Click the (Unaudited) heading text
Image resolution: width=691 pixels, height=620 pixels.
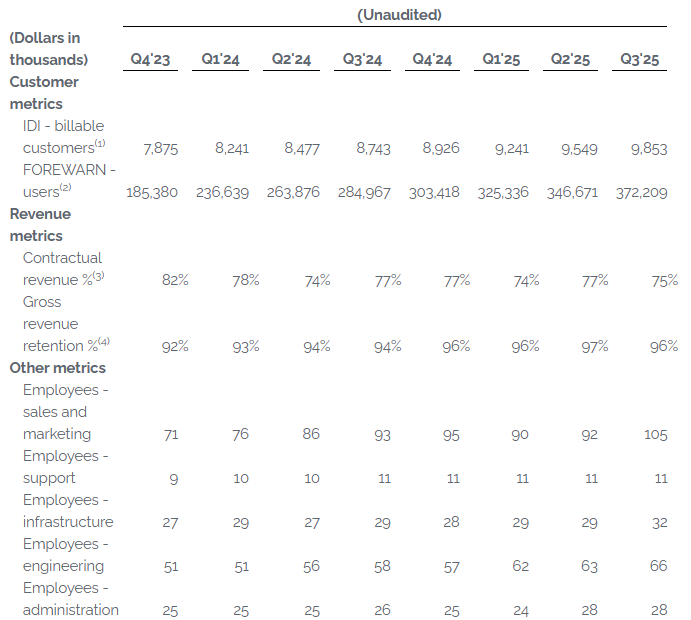pyautogui.click(x=399, y=15)
